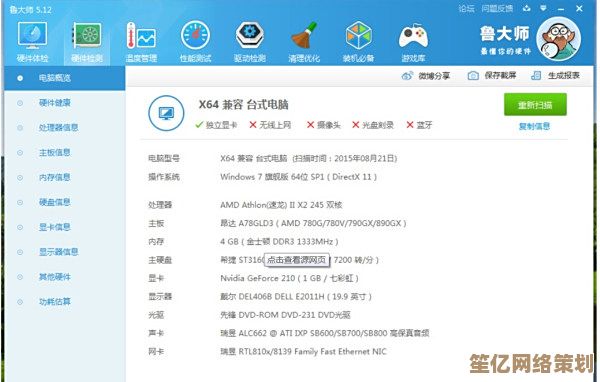600x382 pixels.
Task: Launch 性能测试 gauge icon
Action: 196,42
